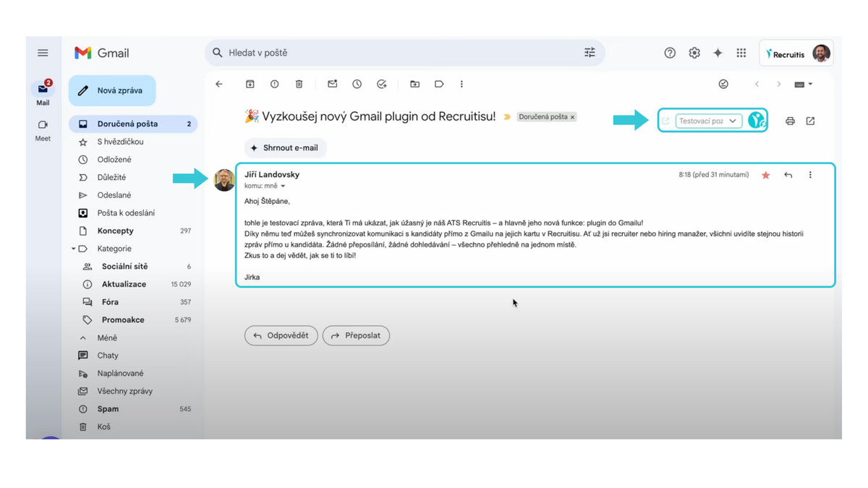Click the Nová zpráva compose button
The height and width of the screenshot is (488, 868).
[x=112, y=90]
